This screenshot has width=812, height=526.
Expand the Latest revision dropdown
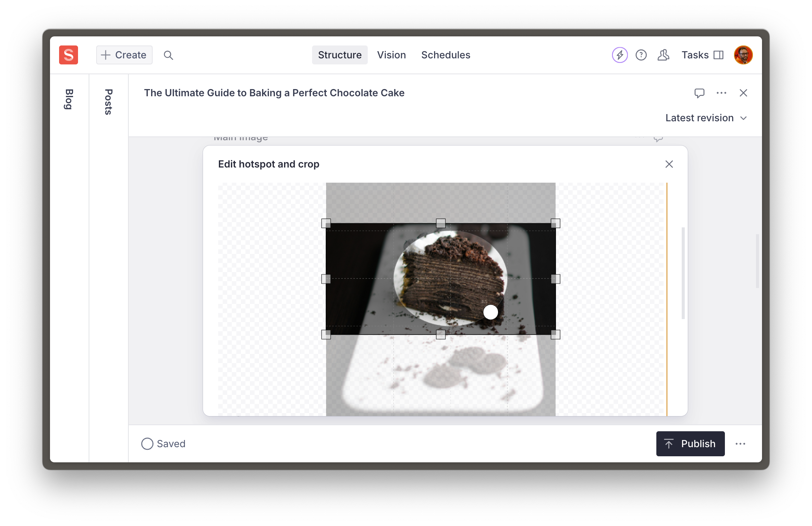tap(706, 118)
